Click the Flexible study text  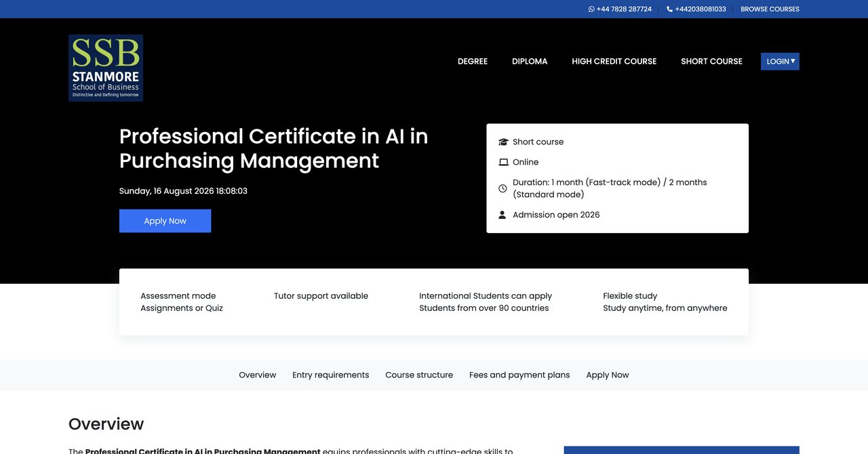tap(630, 296)
